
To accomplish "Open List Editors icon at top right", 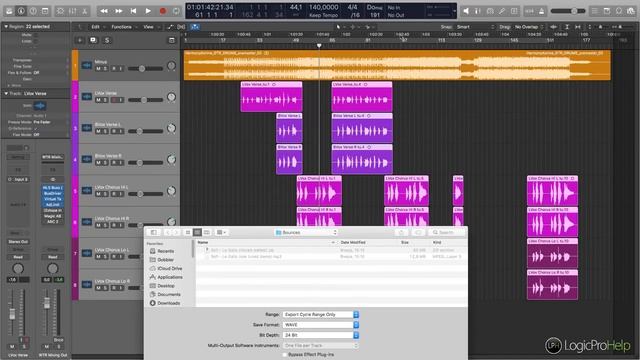I will point(595,11).
